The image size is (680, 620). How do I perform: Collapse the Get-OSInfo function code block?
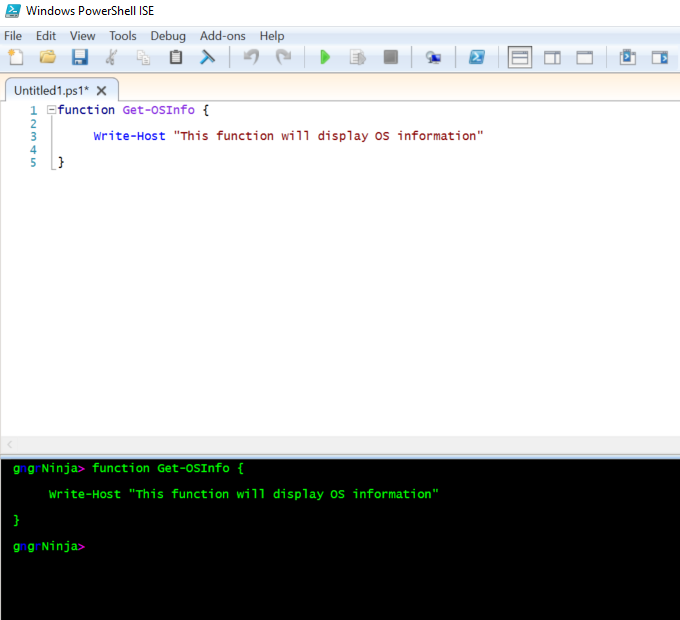coord(51,110)
